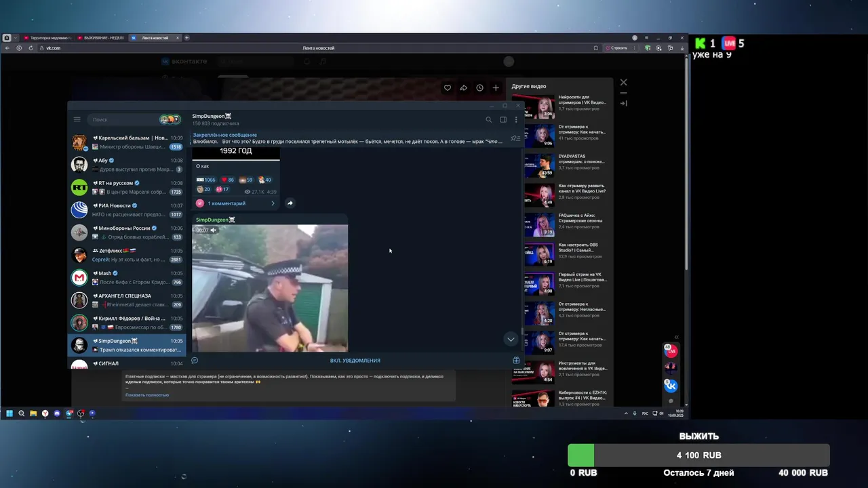Bookmark page in browser address bar
Image resolution: width=868 pixels, height=488 pixels.
(596, 48)
